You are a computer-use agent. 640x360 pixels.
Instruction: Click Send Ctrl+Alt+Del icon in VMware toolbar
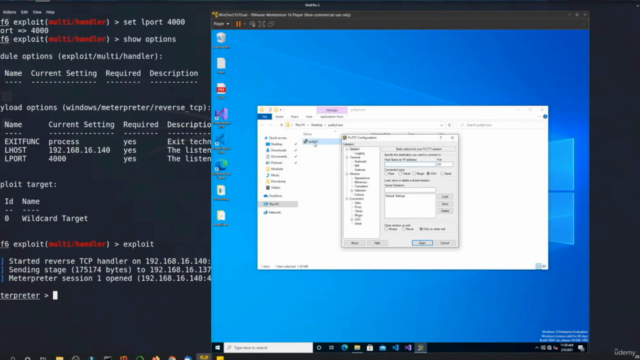252,24
